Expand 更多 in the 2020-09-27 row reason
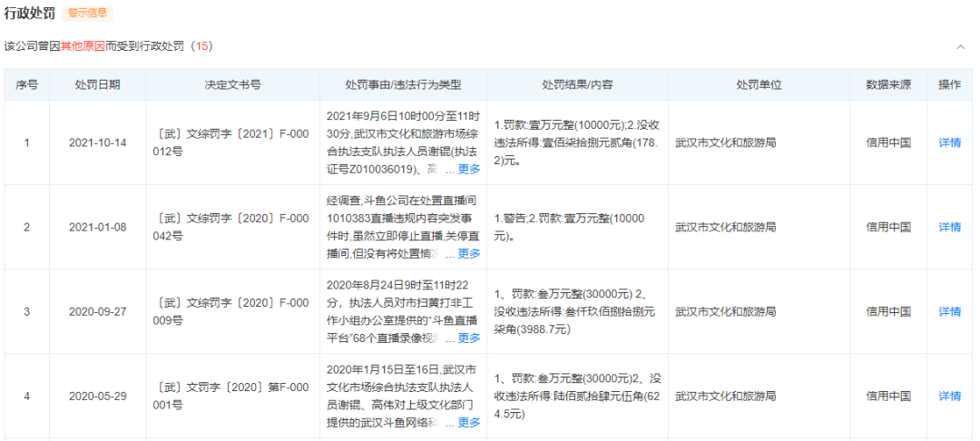Viewport: 980px width, 441px height. (469, 338)
